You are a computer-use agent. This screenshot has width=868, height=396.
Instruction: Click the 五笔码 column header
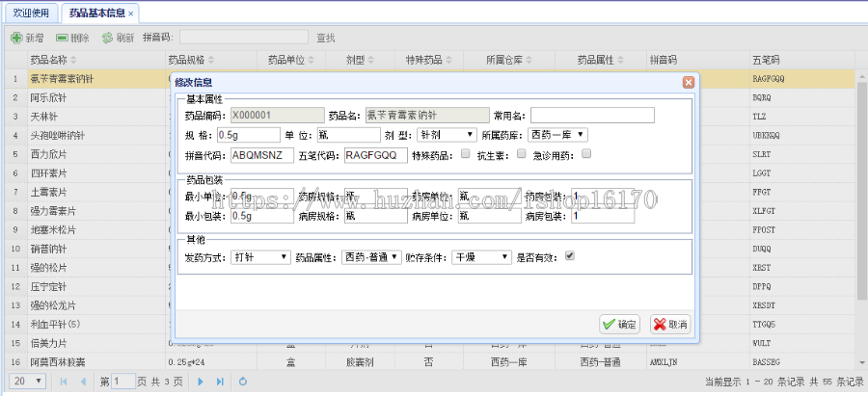tap(802, 60)
